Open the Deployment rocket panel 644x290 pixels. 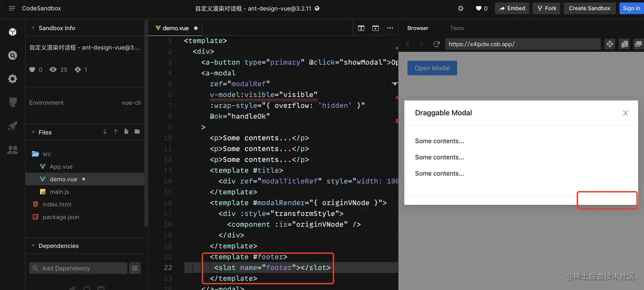13,126
